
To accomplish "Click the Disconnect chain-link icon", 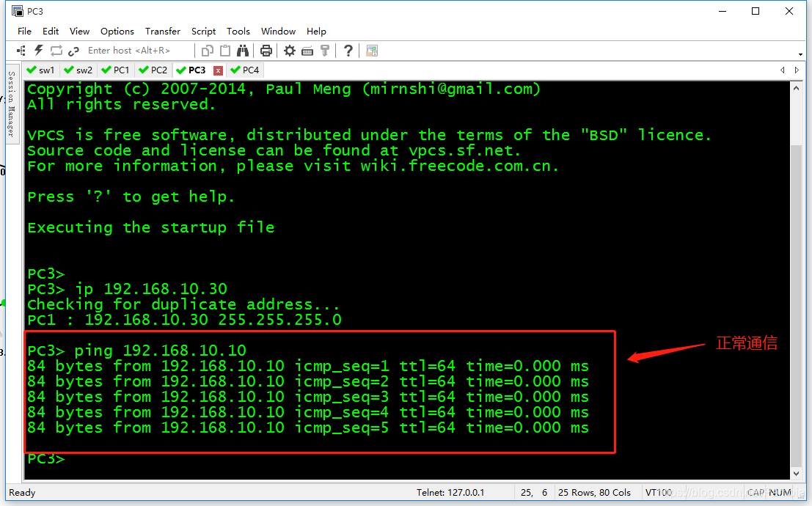I will coord(73,51).
